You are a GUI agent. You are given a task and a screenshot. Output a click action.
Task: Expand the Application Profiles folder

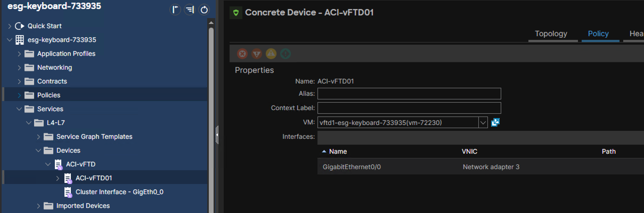pyautogui.click(x=19, y=54)
